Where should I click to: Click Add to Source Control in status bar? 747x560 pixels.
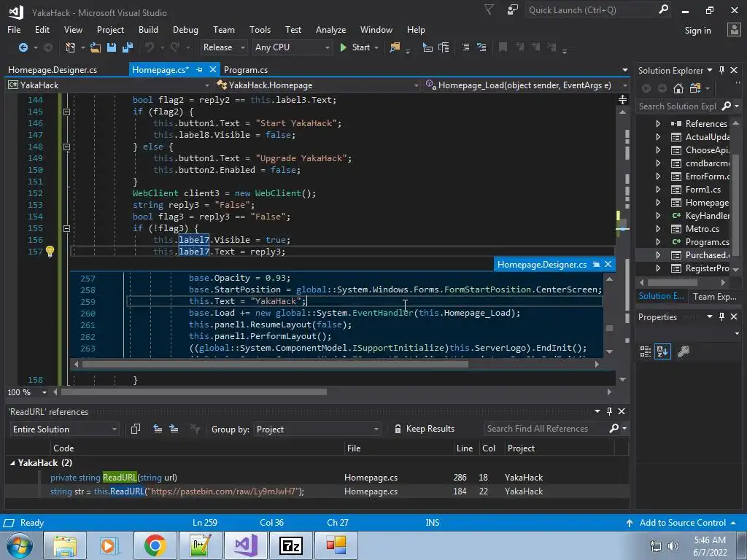pos(682,522)
